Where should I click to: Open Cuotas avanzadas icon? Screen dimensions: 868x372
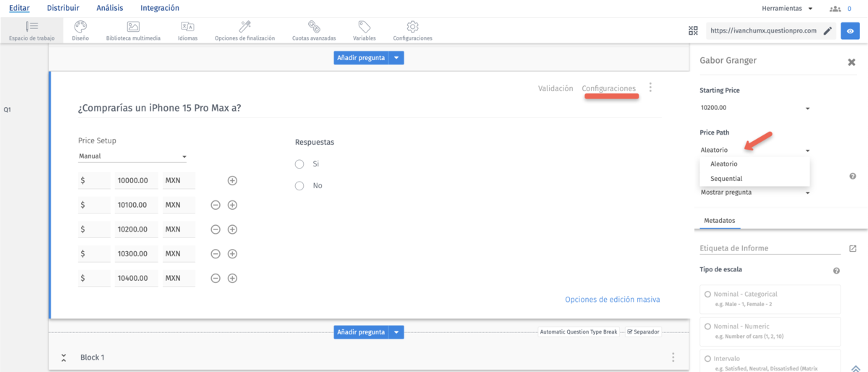314,27
